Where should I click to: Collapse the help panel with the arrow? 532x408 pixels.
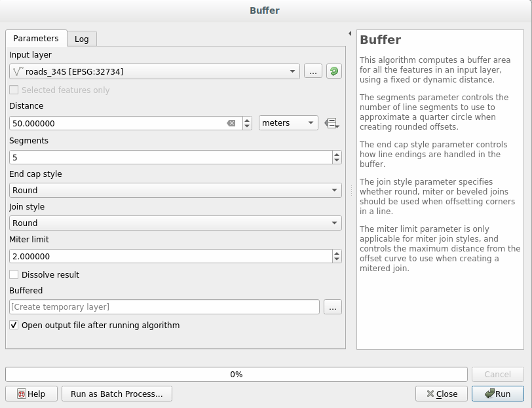tap(350, 33)
